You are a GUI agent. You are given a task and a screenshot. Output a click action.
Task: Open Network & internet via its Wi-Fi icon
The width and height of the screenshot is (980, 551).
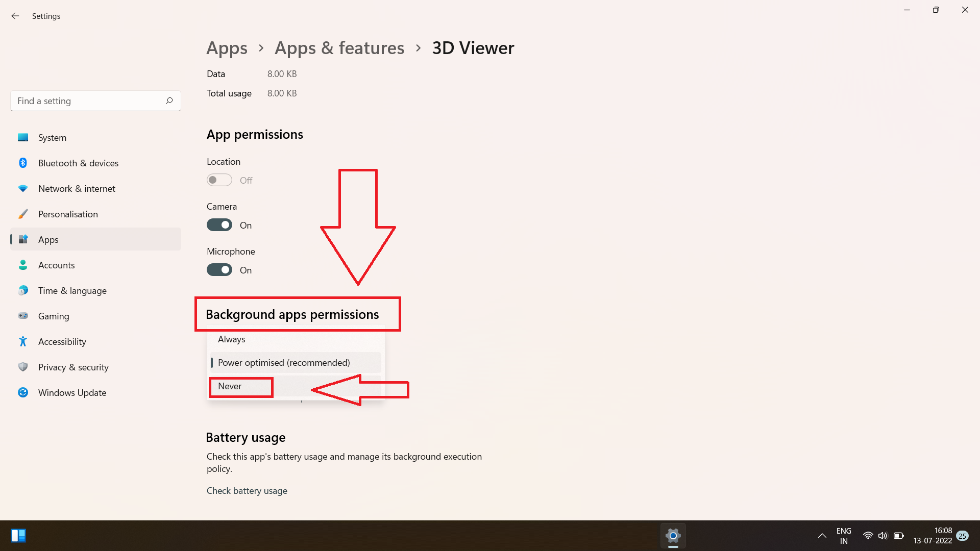23,188
